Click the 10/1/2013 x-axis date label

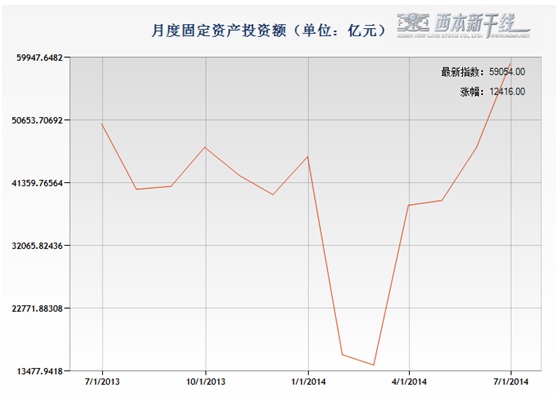[x=206, y=382]
